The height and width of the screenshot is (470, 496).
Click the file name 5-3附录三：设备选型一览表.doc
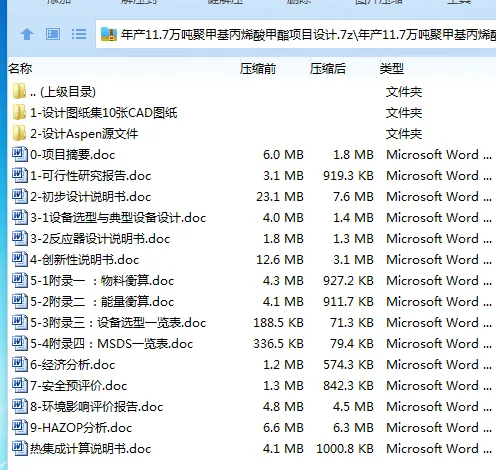pyautogui.click(x=118, y=323)
